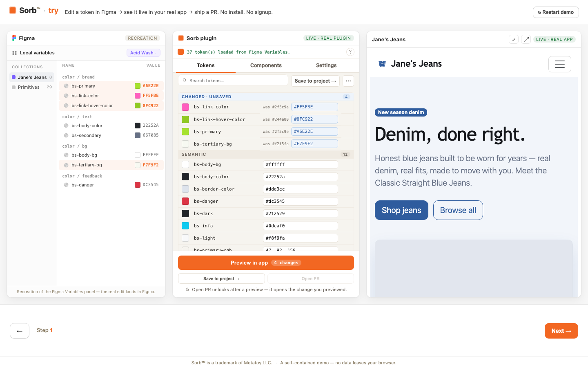The image size is (588, 368).
Task: Click the Preview in app button
Action: tap(266, 263)
